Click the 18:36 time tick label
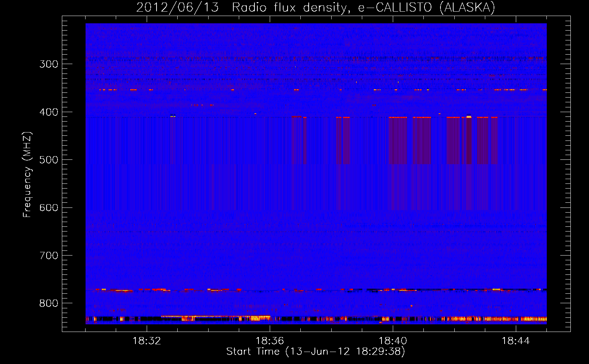 click(270, 341)
